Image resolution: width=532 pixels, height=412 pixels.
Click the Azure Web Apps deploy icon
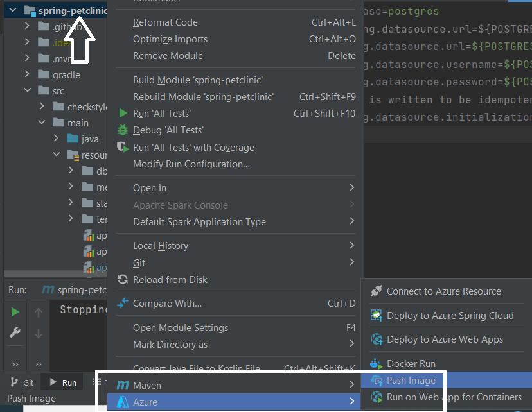click(x=377, y=339)
